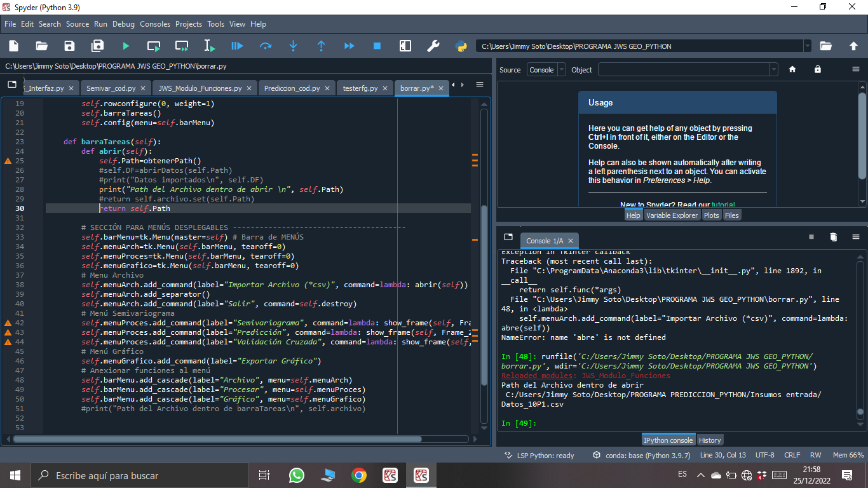The width and height of the screenshot is (868, 488).
Task: Browse editor tabs icon
Action: (12, 85)
